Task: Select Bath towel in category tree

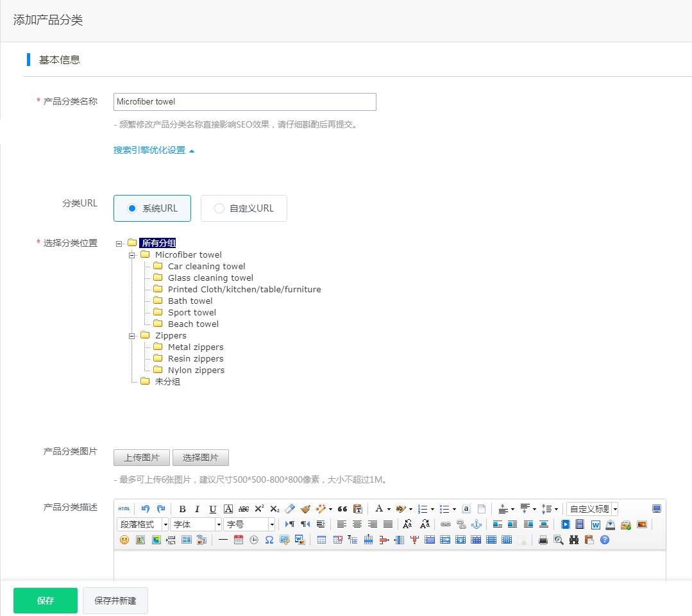Action: [x=190, y=301]
